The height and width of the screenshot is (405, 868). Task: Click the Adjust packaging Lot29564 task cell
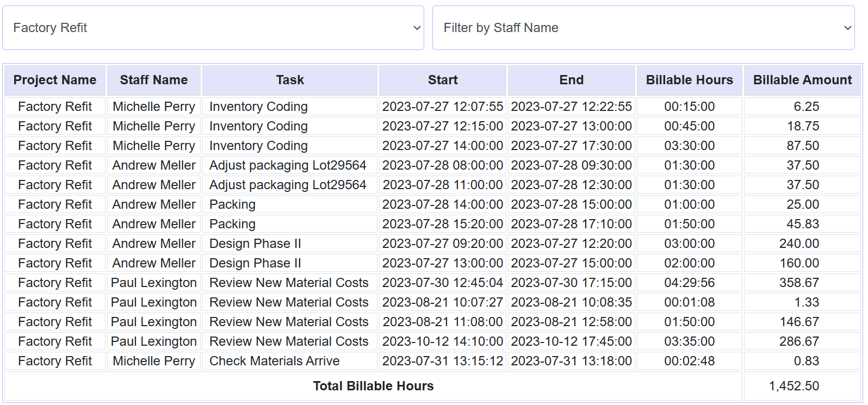pyautogui.click(x=288, y=165)
